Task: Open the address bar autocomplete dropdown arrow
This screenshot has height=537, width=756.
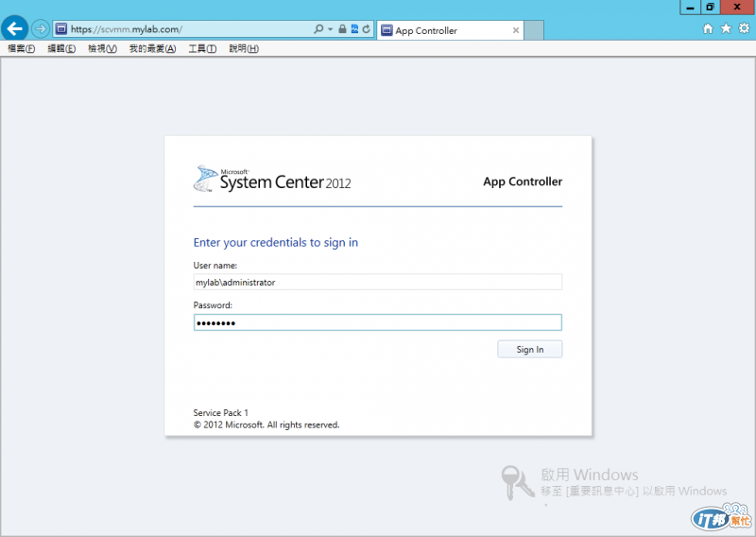Action: (x=330, y=29)
